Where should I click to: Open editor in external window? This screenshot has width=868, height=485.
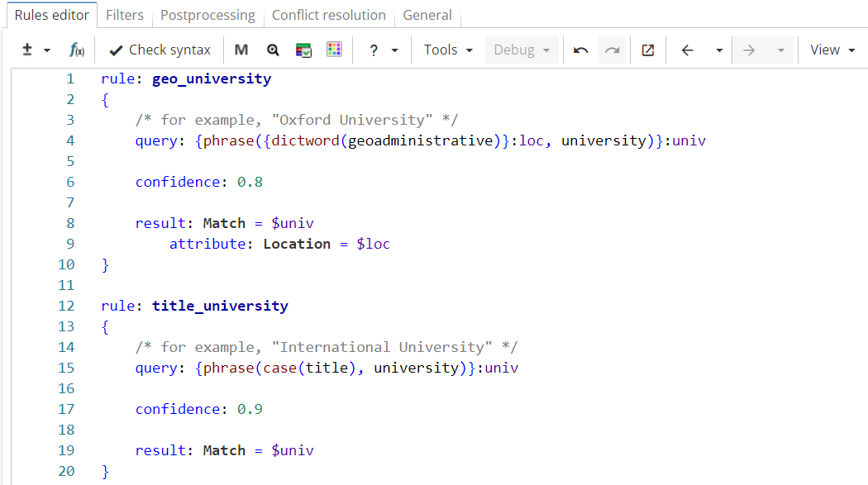point(647,50)
